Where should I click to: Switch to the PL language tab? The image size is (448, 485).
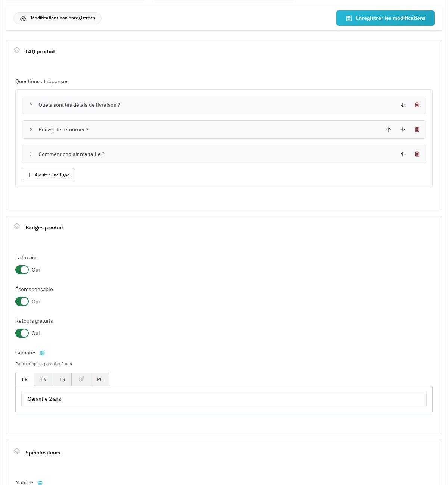pos(100,379)
